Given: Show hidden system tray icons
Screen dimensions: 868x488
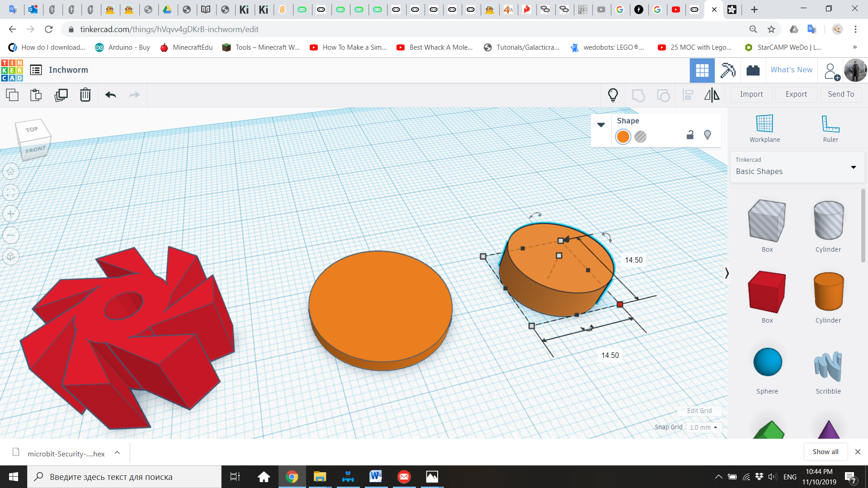Looking at the screenshot, I should (x=718, y=477).
